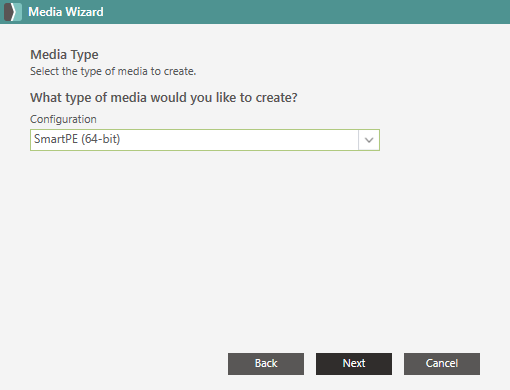The width and height of the screenshot is (510, 390).
Task: Click the Next button
Action: (354, 364)
